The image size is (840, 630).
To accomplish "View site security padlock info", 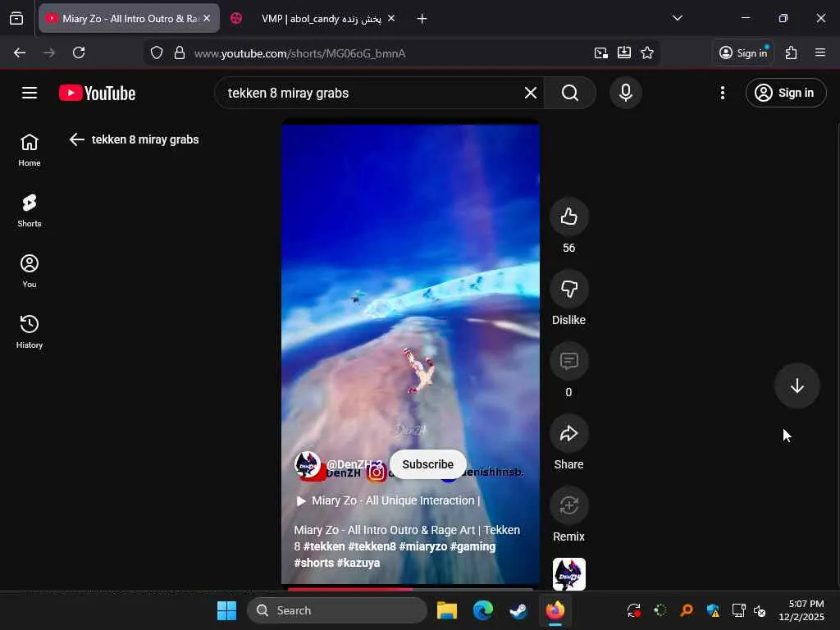I will click(180, 53).
